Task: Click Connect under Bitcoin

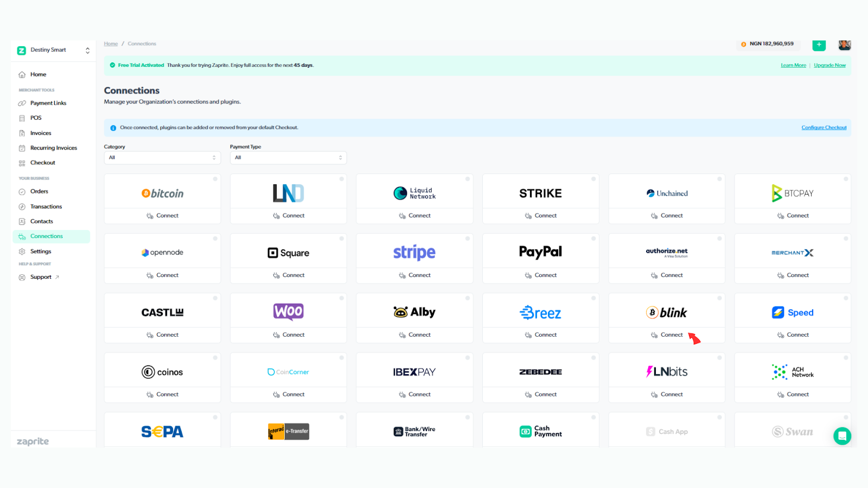Action: coord(162,216)
